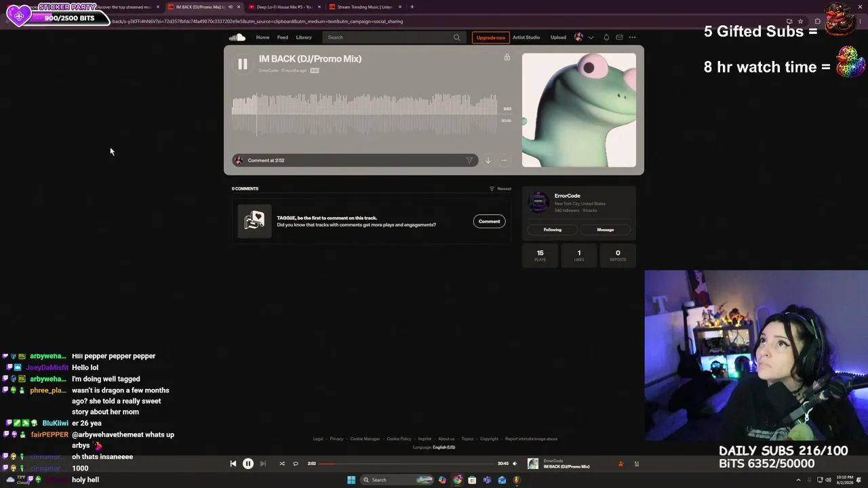The width and height of the screenshot is (868, 488).
Task: Go to the Feed page
Action: point(282,37)
